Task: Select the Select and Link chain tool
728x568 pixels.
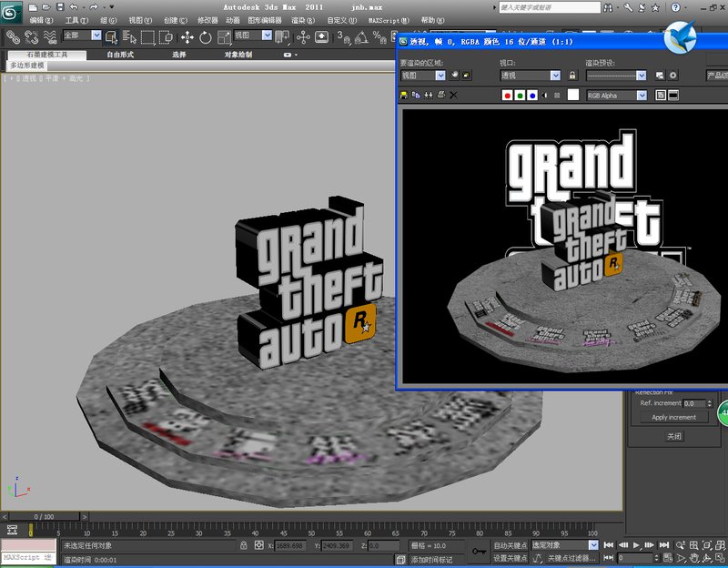Action: [x=13, y=36]
